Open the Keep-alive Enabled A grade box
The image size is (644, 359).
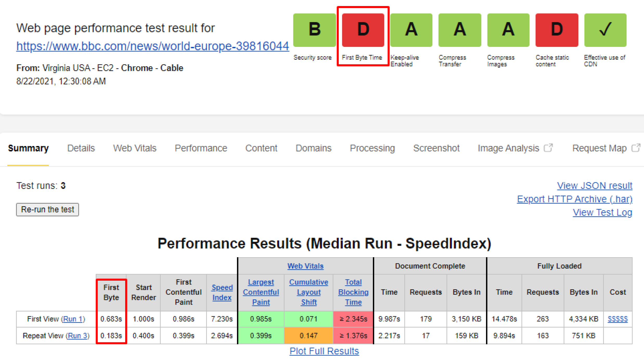[x=411, y=30]
